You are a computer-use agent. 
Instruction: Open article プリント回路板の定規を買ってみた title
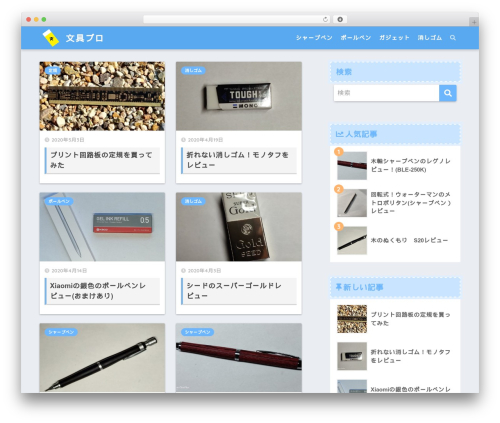pos(101,160)
